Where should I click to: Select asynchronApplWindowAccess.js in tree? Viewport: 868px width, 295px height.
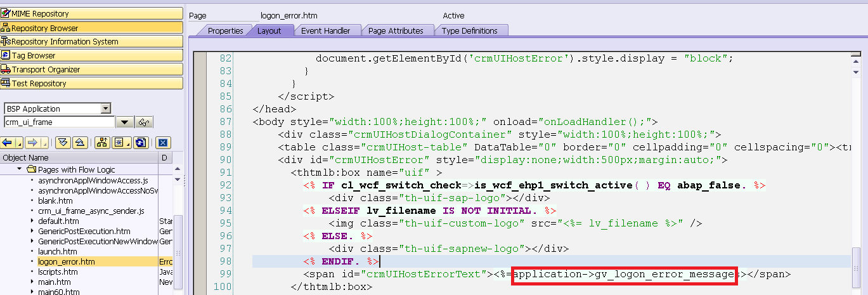click(x=93, y=180)
